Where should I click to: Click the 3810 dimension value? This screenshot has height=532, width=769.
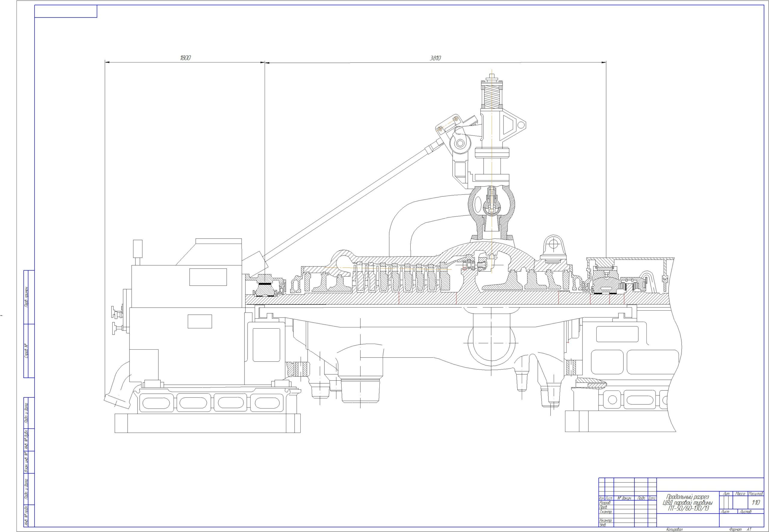(x=435, y=58)
